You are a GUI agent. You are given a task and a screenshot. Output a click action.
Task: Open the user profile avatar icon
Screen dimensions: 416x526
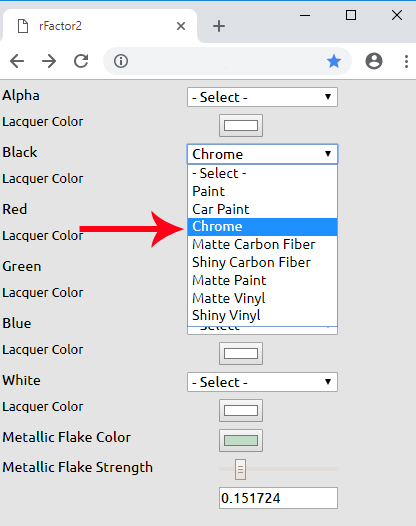point(374,61)
